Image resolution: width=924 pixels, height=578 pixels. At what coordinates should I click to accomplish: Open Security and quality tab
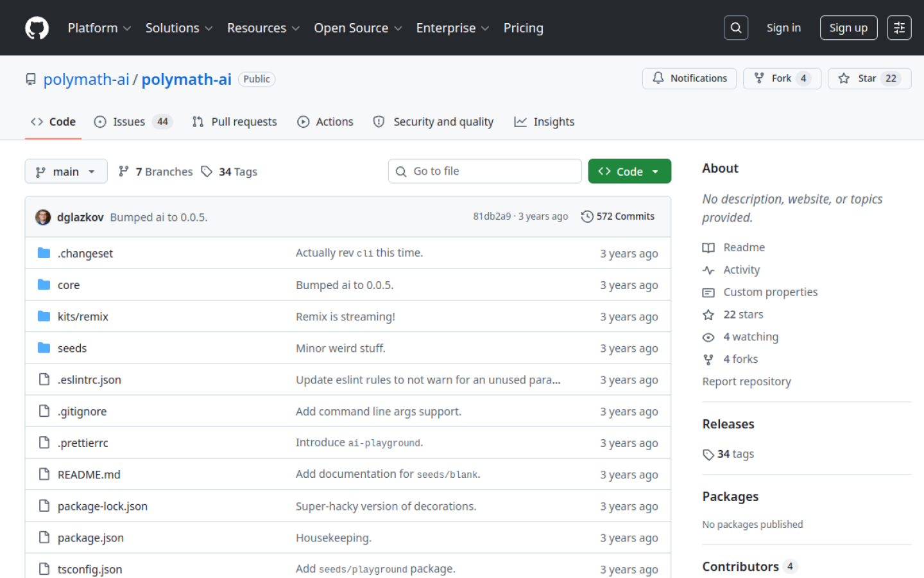[x=434, y=121]
